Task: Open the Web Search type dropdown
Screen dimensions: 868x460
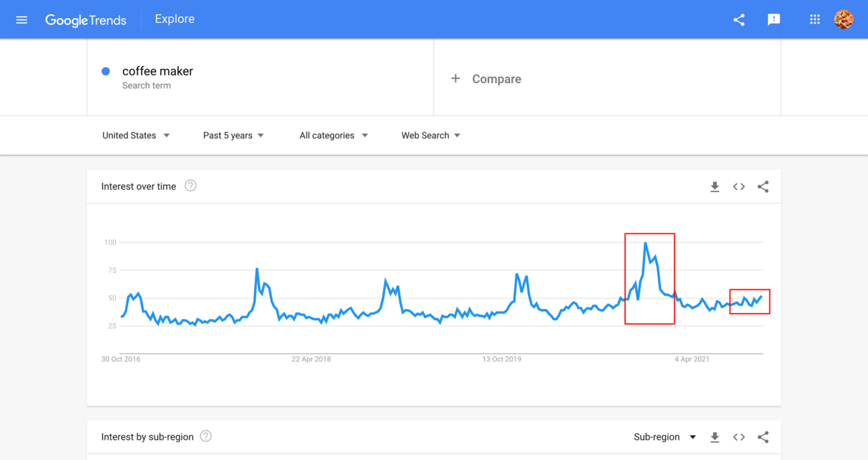Action: point(431,136)
